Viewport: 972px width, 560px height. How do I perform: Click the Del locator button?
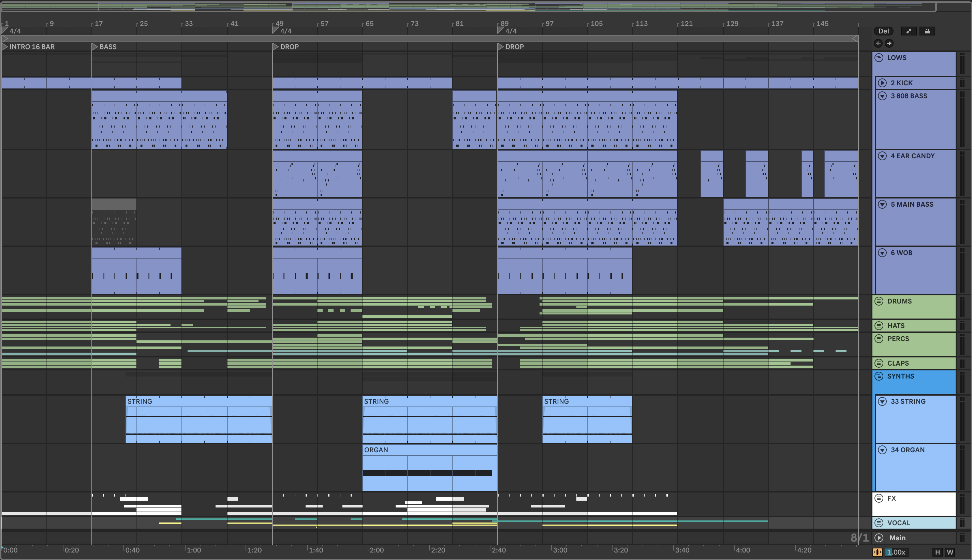point(883,31)
